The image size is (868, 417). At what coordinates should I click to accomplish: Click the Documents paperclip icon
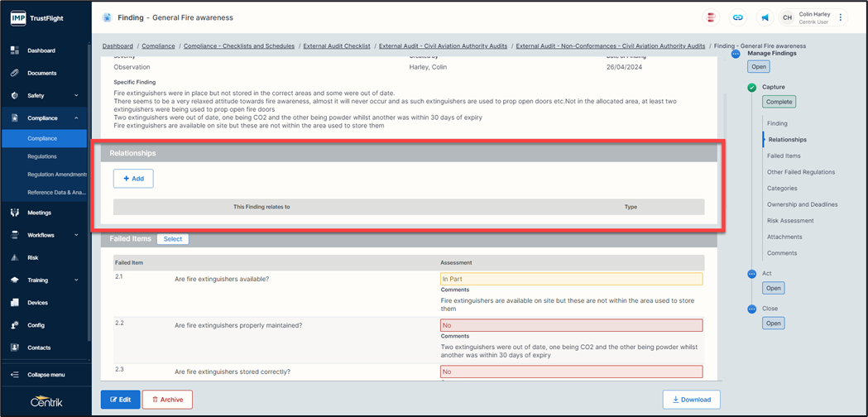tap(15, 73)
